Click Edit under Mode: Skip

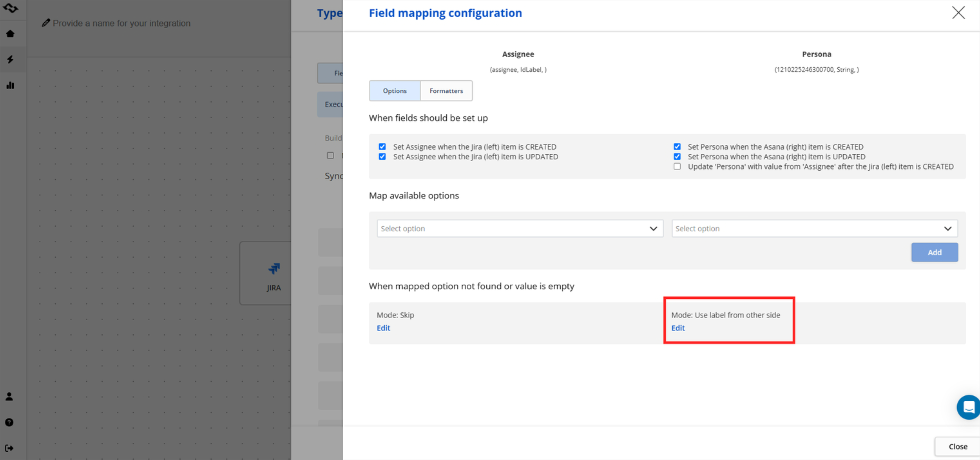(383, 328)
